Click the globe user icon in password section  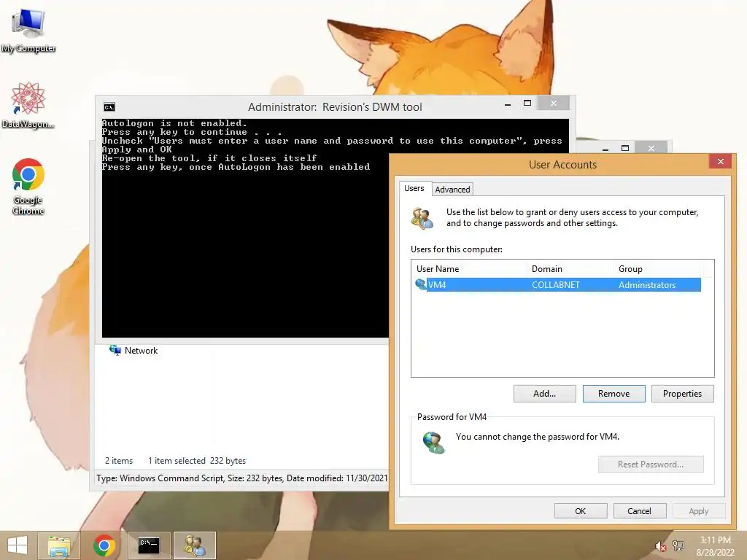point(433,443)
